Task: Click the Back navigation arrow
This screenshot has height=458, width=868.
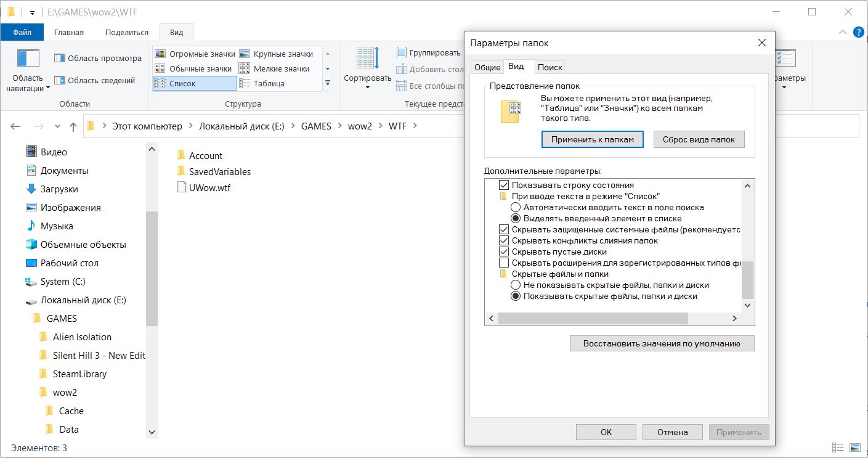Action: (15, 126)
